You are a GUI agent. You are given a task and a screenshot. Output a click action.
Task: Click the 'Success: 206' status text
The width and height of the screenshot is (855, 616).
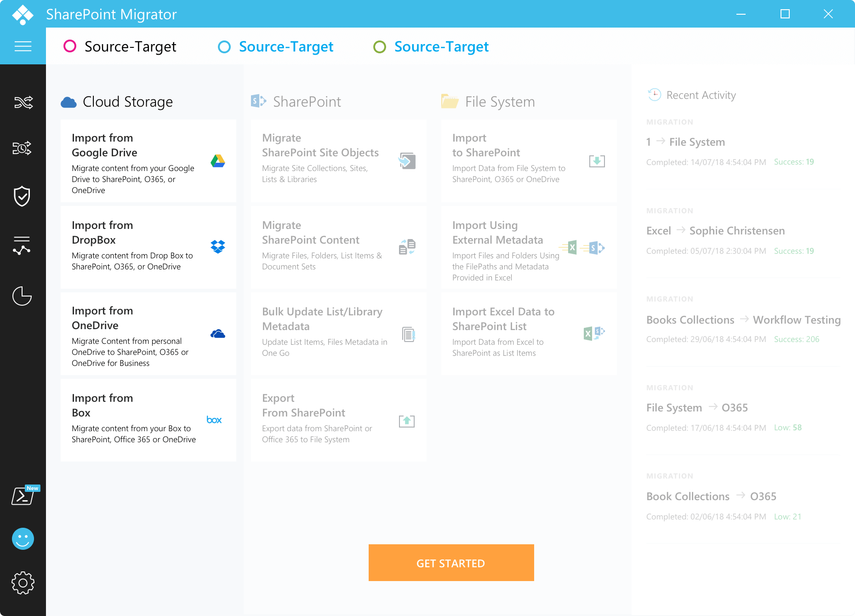[x=797, y=339]
